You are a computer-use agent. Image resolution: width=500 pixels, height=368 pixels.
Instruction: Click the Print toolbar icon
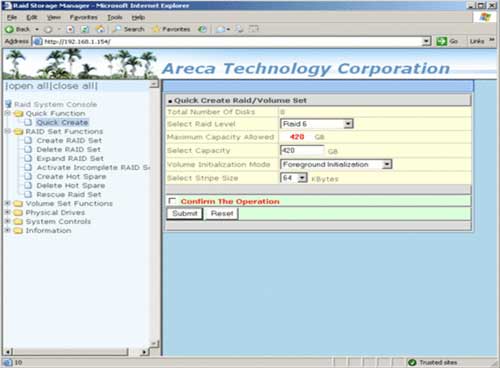click(239, 29)
